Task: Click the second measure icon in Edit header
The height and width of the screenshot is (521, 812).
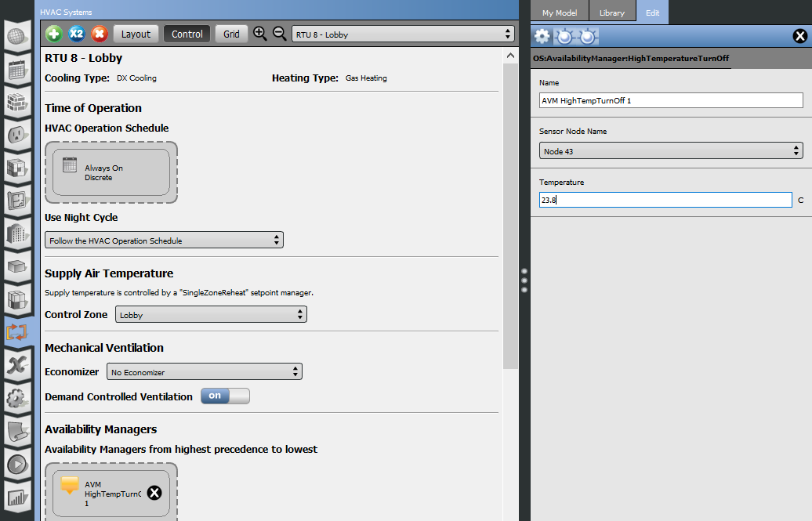Action: 588,36
